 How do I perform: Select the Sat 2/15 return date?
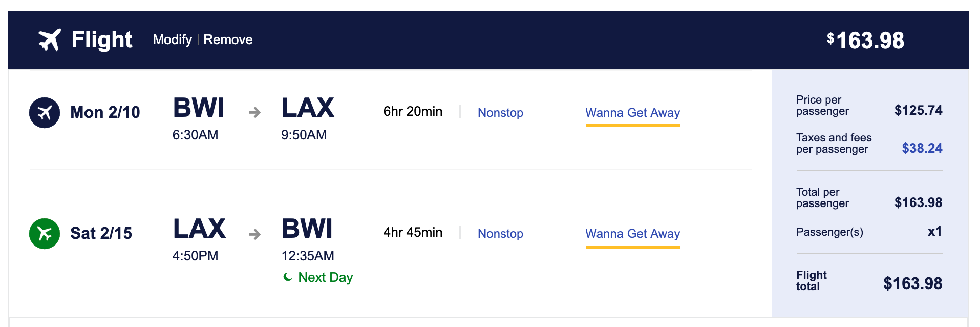[x=101, y=233]
